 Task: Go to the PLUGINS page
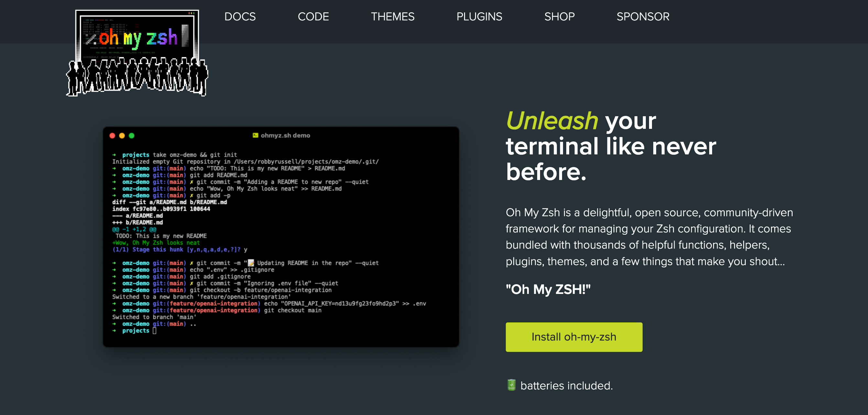point(479,17)
